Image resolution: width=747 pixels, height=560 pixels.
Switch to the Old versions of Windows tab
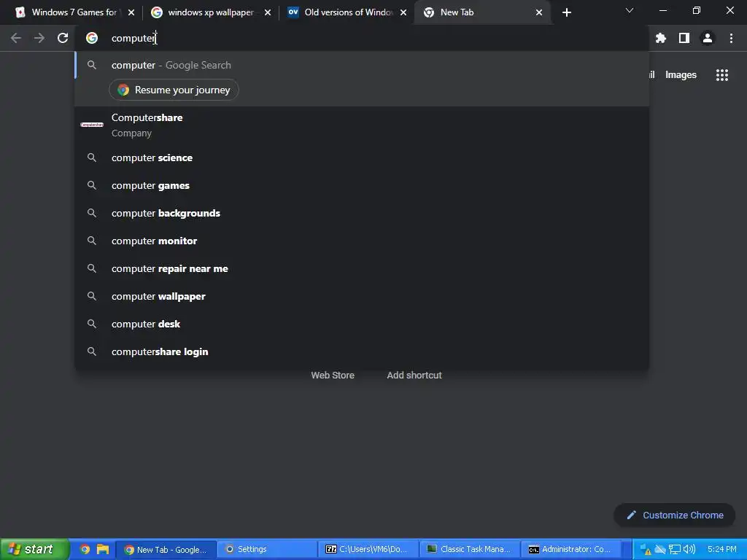click(347, 12)
